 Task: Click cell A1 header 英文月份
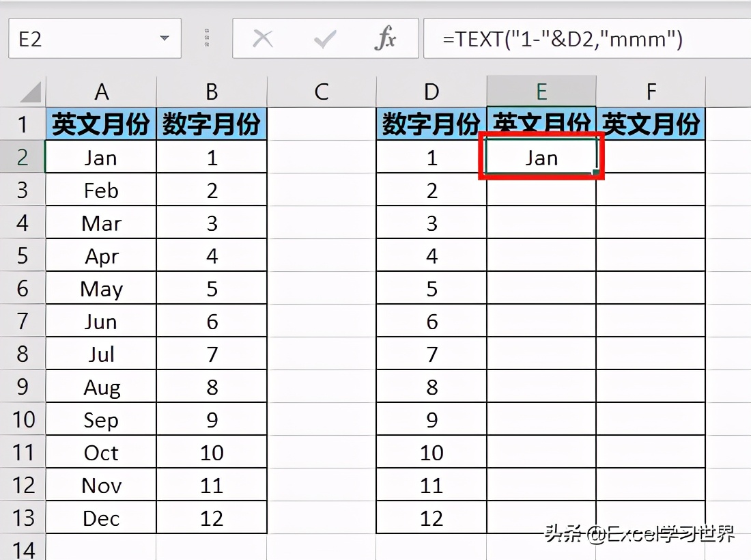[x=101, y=124]
